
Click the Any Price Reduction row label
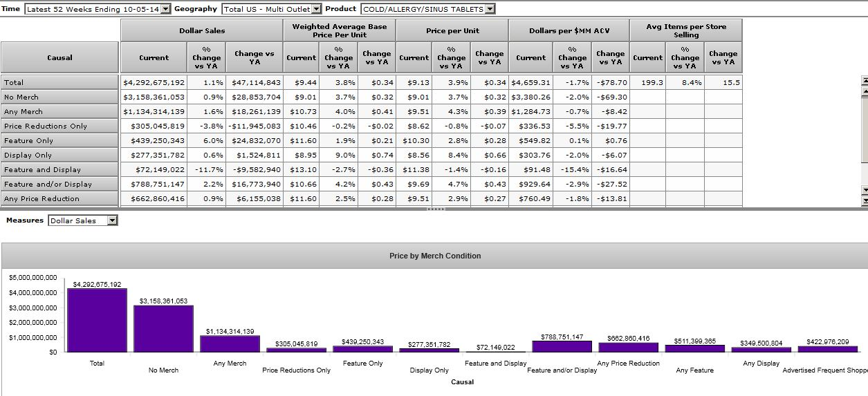[59, 198]
